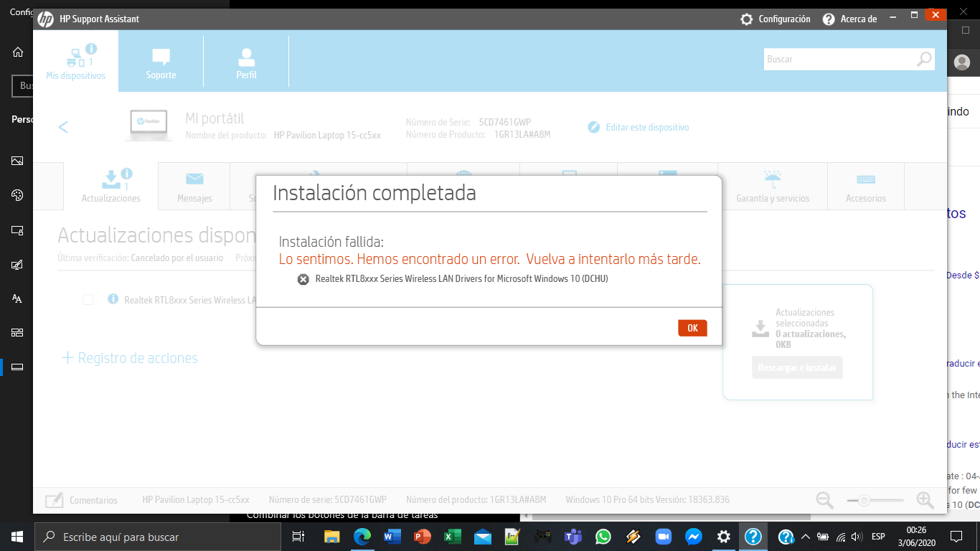Launch Excel from taskbar
Image resolution: width=980 pixels, height=551 pixels.
tap(452, 536)
